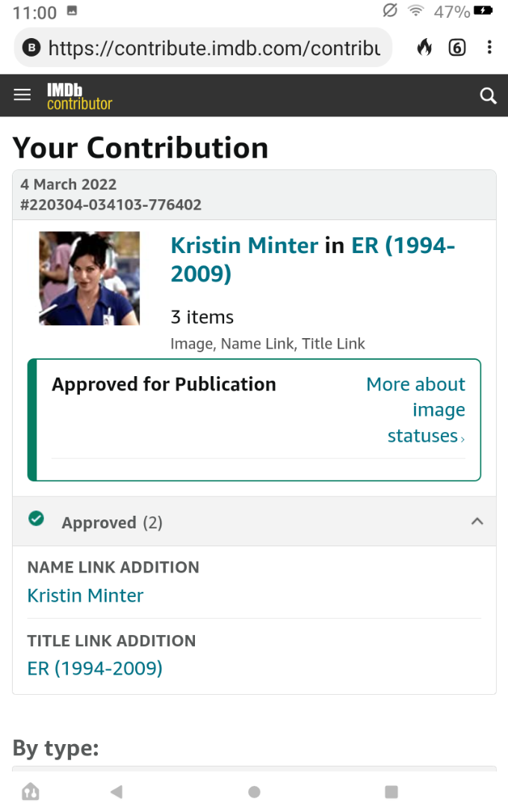Screen dimensions: 508x812
Task: Tap the IMDb contributor logo
Action: (79, 96)
